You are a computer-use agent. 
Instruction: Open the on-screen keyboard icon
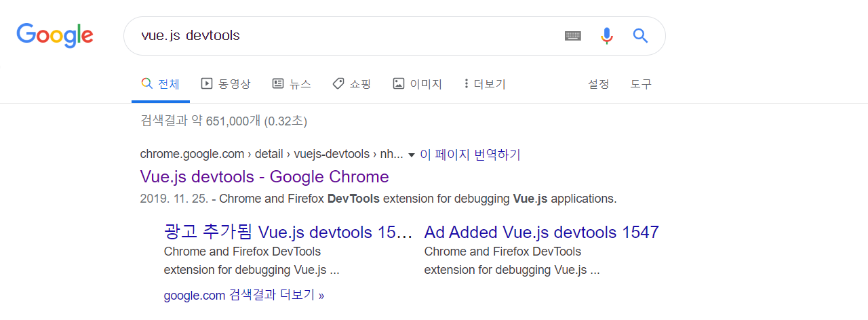pyautogui.click(x=573, y=36)
